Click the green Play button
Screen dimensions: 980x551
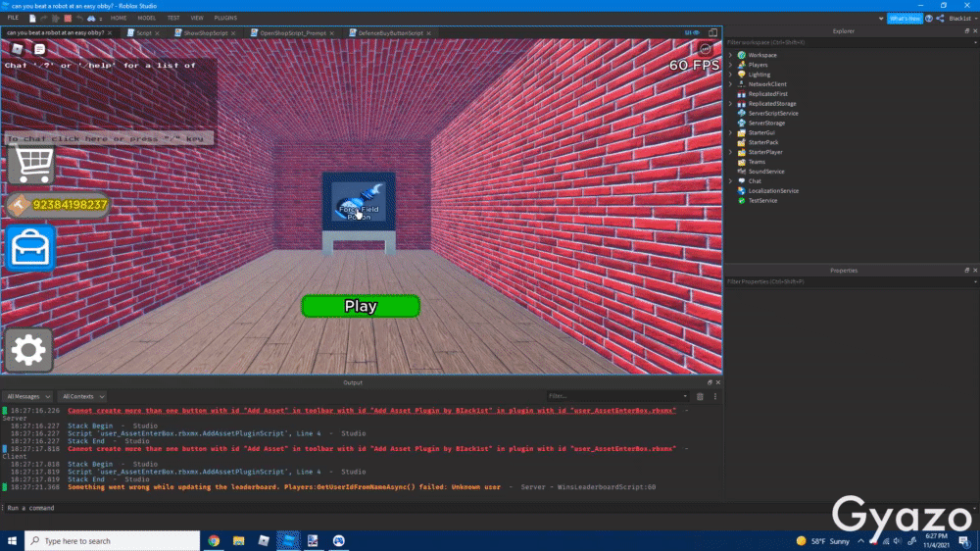click(361, 306)
